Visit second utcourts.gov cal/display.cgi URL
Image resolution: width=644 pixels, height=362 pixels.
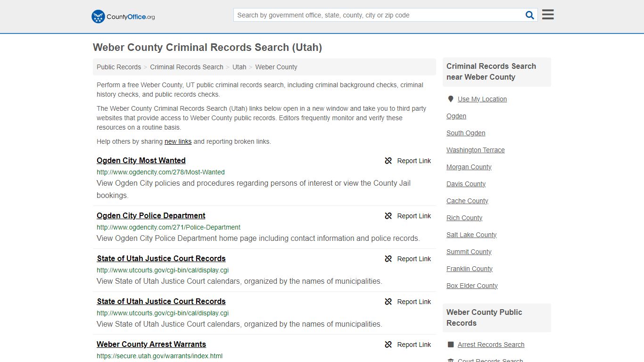[x=163, y=313]
